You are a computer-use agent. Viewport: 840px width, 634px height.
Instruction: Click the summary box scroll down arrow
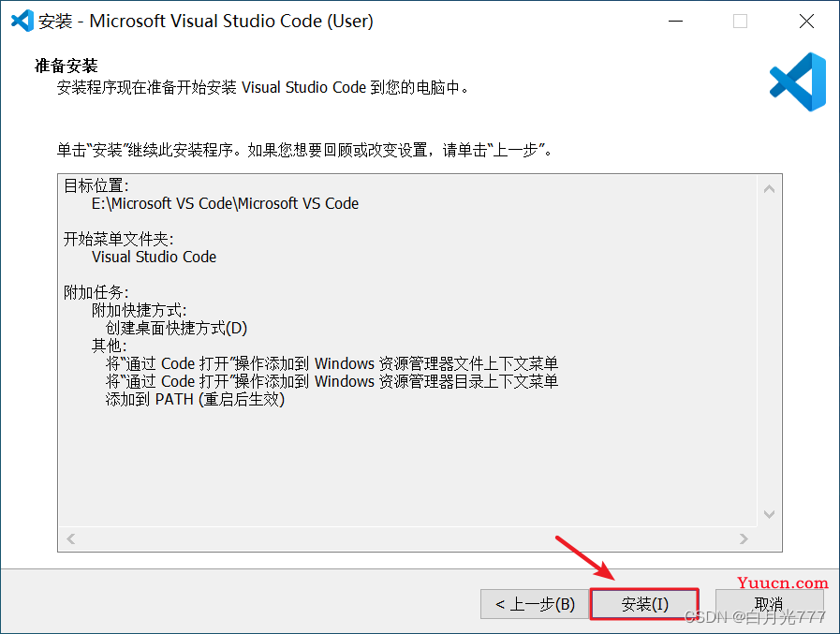[769, 514]
